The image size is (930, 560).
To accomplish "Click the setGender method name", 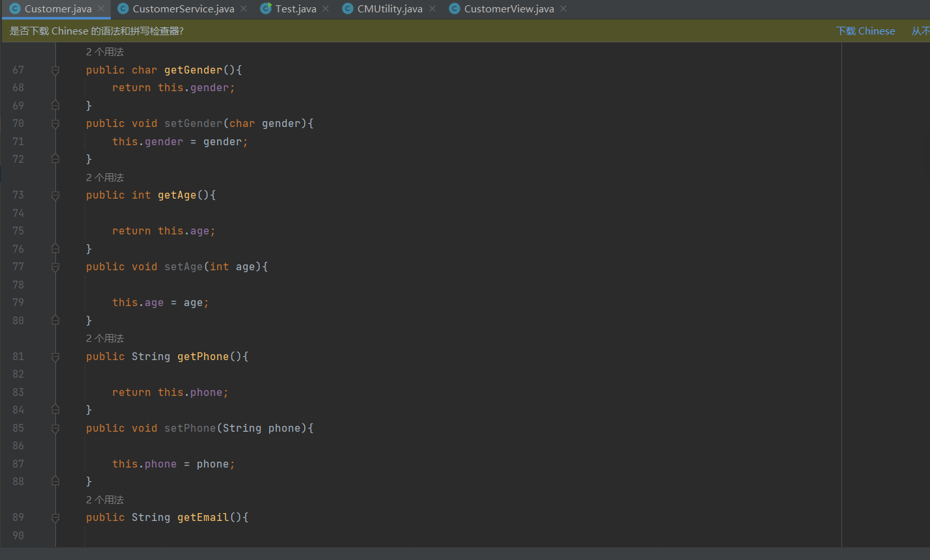I will [x=193, y=124].
